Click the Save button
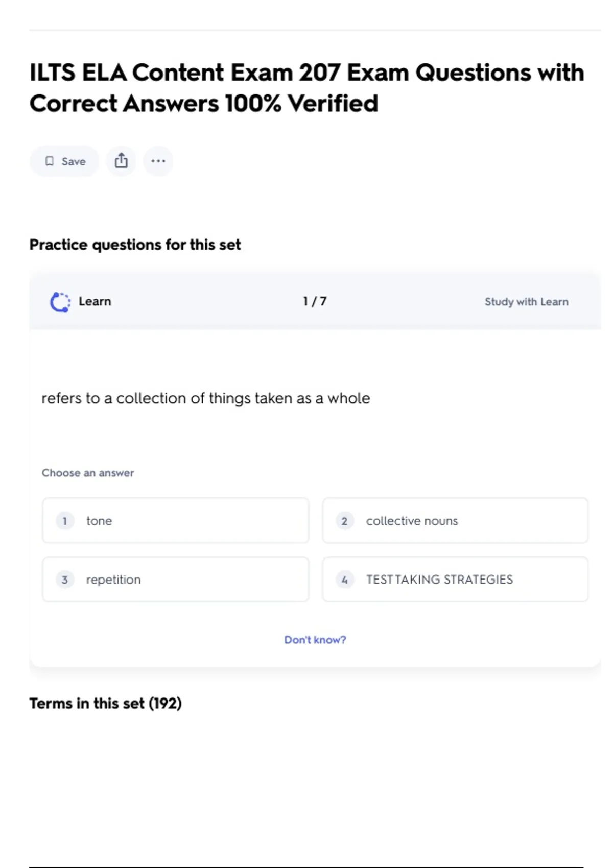 click(x=64, y=161)
